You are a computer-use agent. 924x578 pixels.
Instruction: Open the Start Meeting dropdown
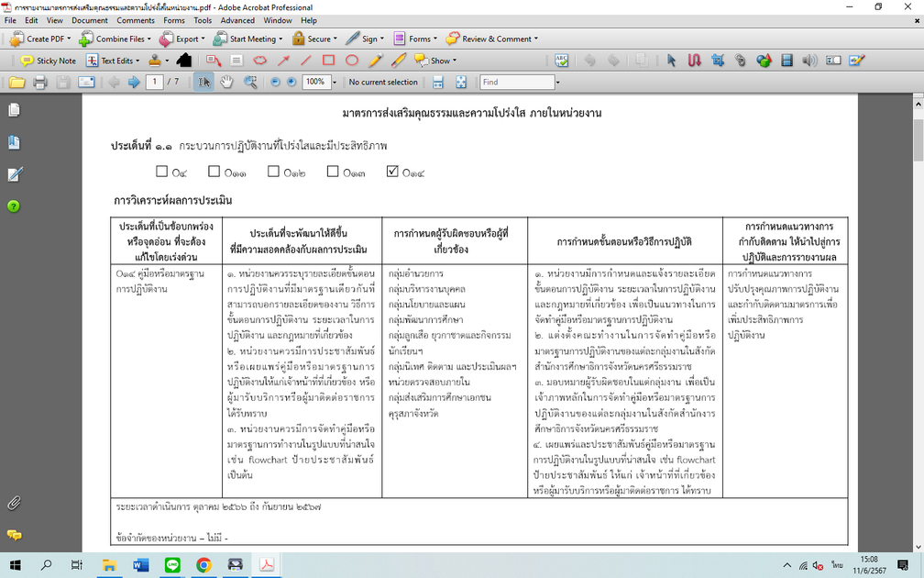247,39
